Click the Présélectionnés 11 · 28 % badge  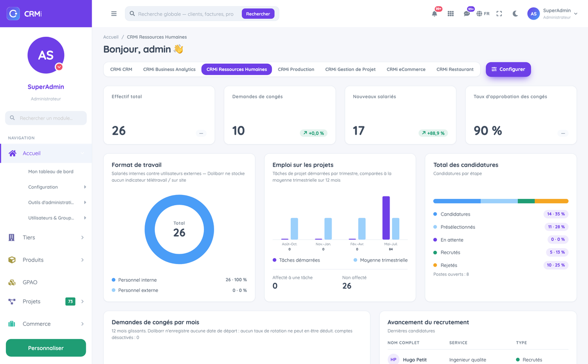coord(556,227)
